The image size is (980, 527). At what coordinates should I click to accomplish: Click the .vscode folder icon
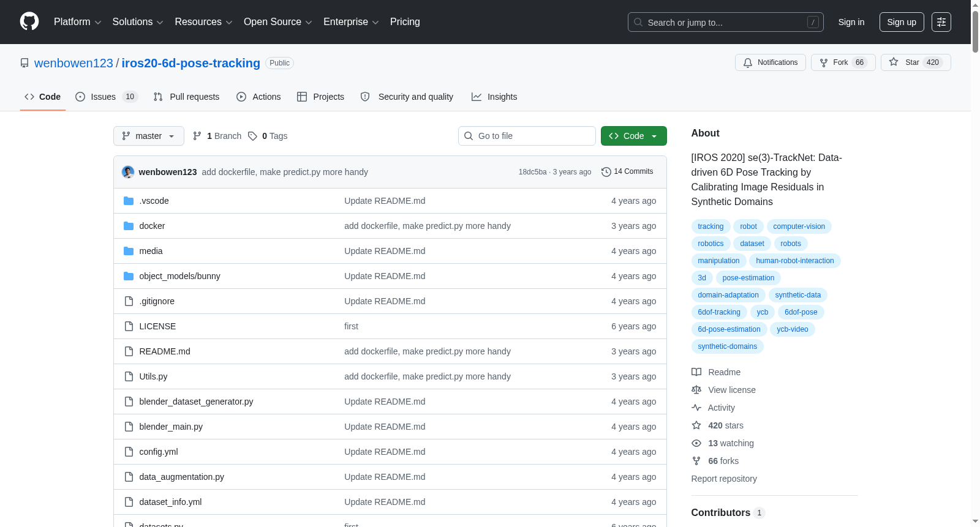coord(129,201)
